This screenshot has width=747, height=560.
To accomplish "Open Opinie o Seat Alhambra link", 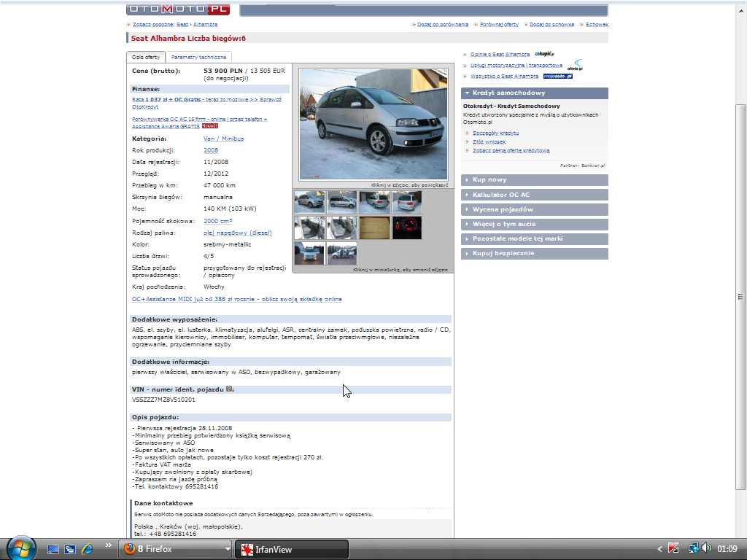I will point(500,54).
